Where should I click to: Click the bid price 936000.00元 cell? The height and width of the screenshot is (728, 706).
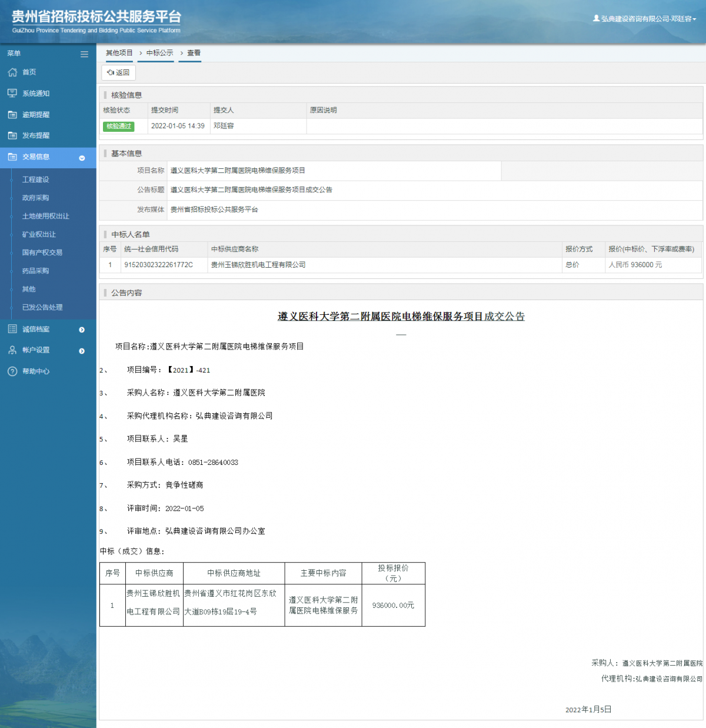tap(393, 605)
